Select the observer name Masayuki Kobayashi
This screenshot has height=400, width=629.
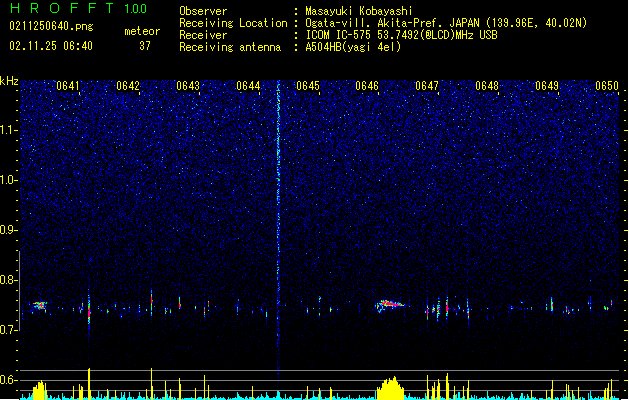(359, 11)
